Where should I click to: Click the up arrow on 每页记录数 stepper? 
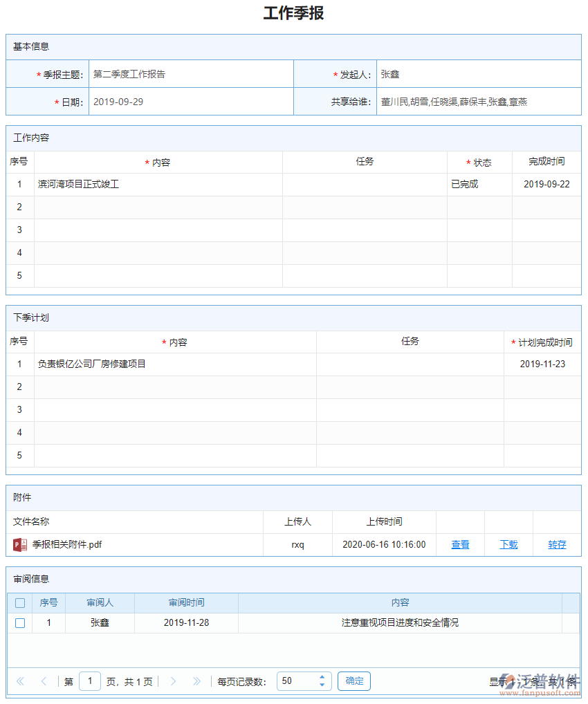point(322,677)
